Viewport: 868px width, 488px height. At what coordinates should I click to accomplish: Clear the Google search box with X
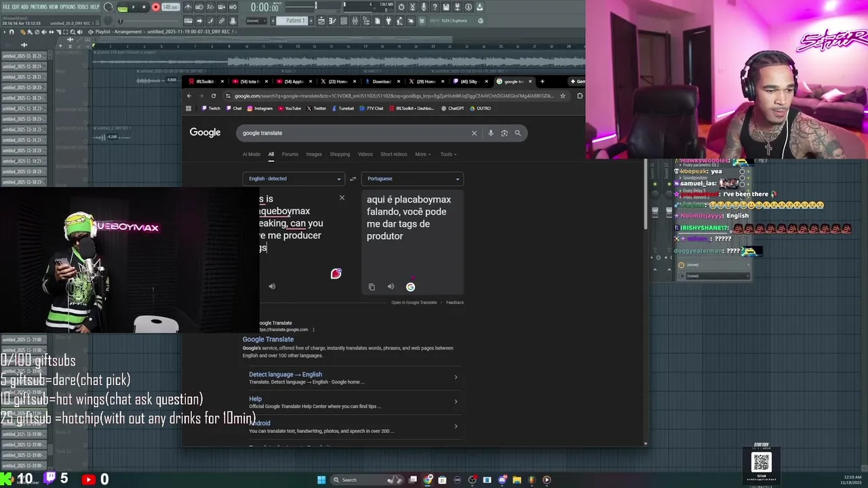pos(474,133)
